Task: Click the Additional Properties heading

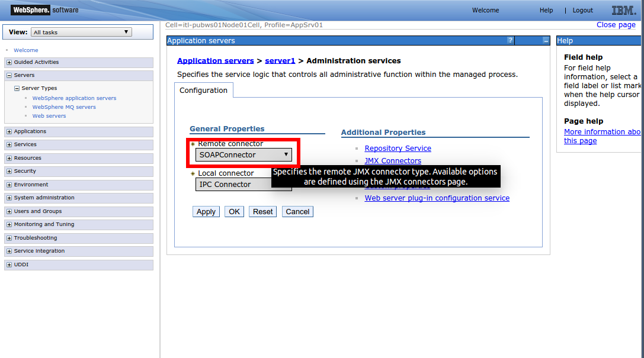Action: [x=383, y=133]
